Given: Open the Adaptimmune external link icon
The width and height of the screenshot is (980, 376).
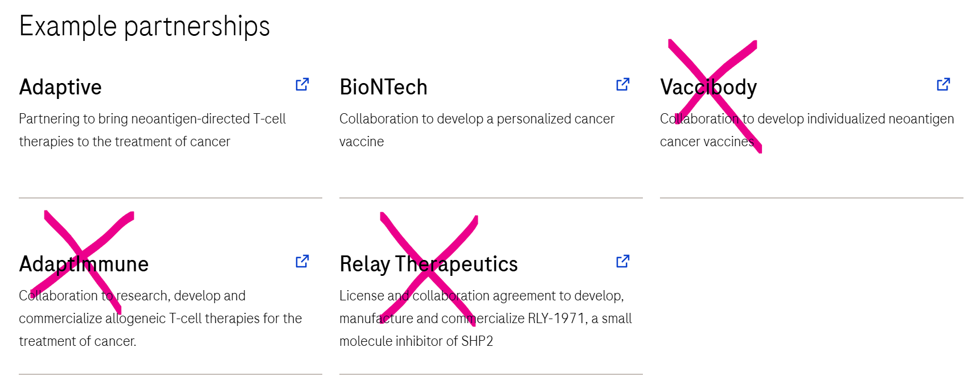Looking at the screenshot, I should pyautogui.click(x=302, y=261).
